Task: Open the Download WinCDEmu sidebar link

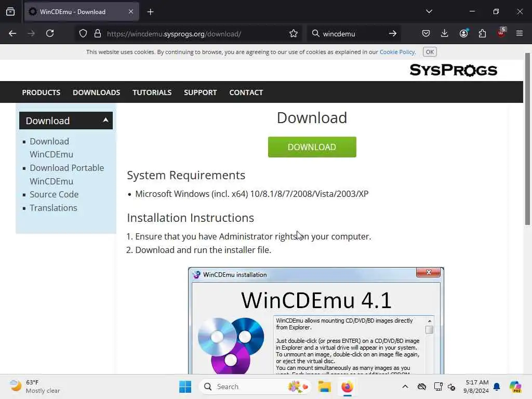Action: click(51, 148)
